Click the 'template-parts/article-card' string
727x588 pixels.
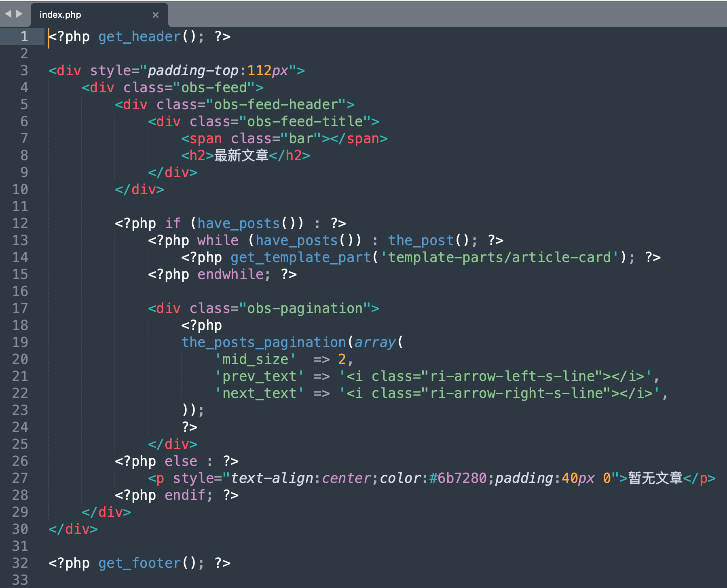[x=499, y=258]
